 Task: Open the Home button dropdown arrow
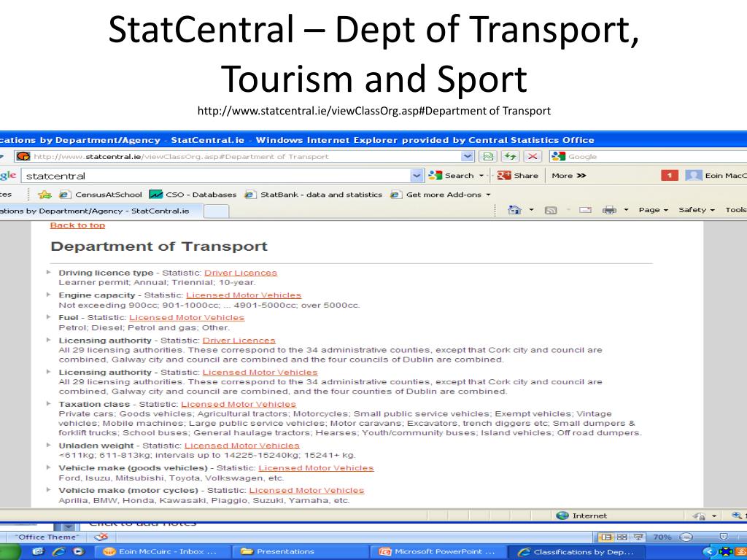pos(531,210)
